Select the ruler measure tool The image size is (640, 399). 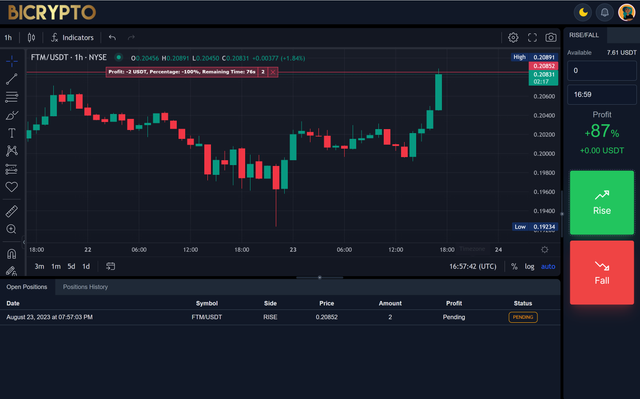pos(11,211)
